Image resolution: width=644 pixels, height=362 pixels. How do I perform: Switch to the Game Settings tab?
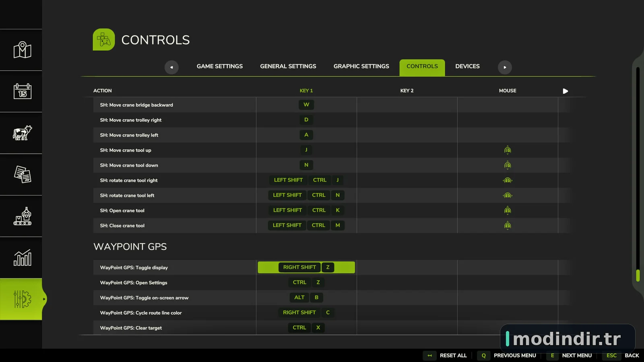coord(220,66)
